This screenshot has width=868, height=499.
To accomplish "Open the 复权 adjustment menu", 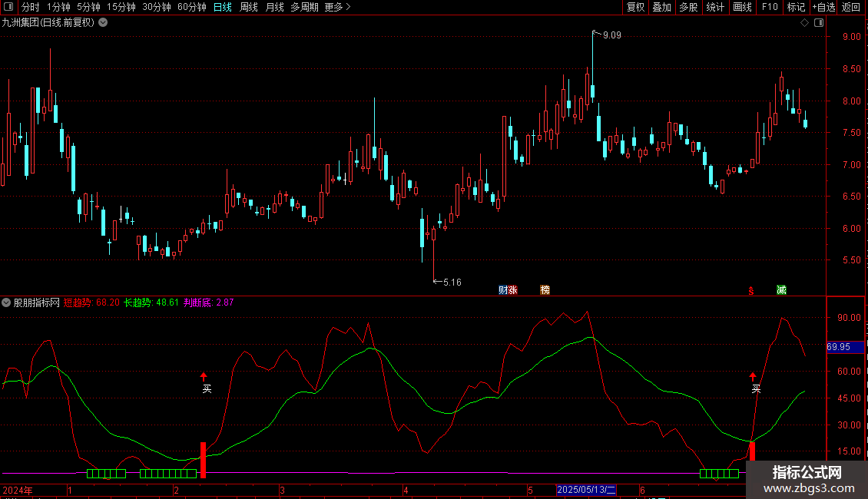I will point(635,7).
